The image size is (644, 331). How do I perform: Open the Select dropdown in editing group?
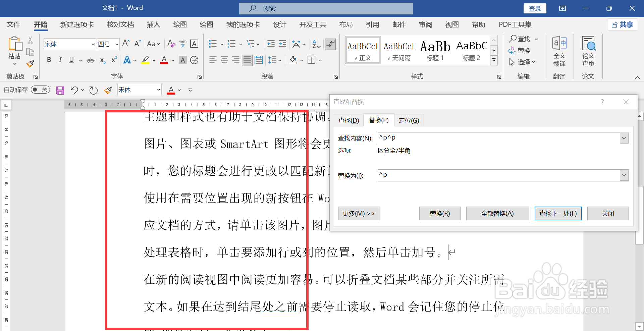click(522, 62)
